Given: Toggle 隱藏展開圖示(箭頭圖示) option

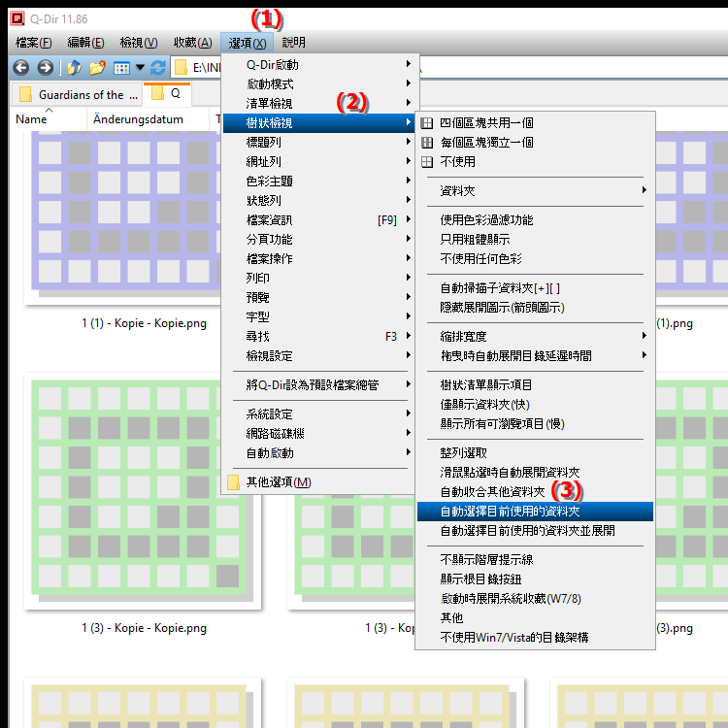Looking at the screenshot, I should (x=535, y=308).
